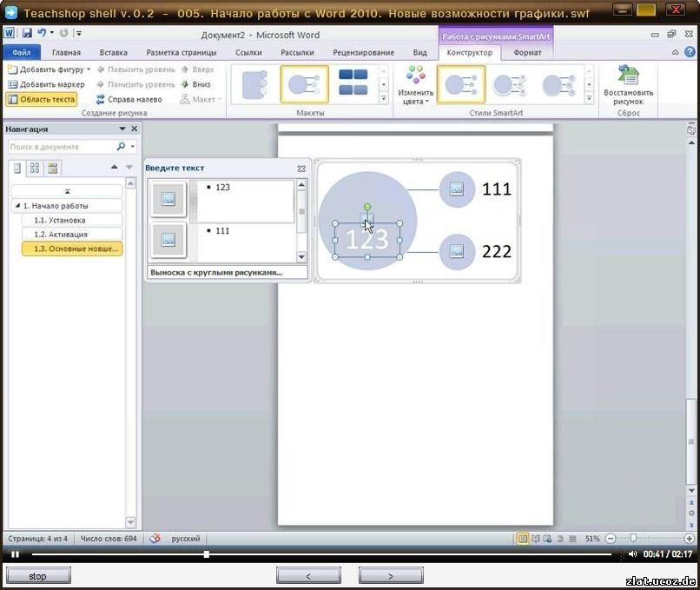
Task: Expand the Макеты gallery more arrow
Action: [384, 98]
